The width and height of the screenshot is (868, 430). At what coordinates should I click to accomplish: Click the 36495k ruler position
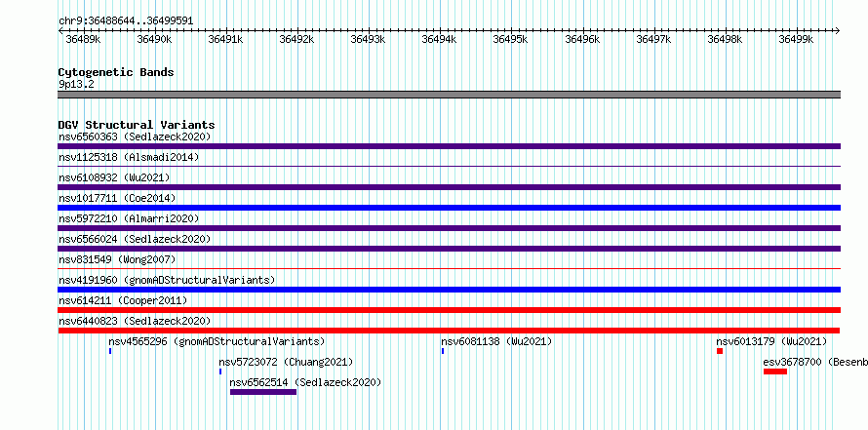[x=511, y=39]
